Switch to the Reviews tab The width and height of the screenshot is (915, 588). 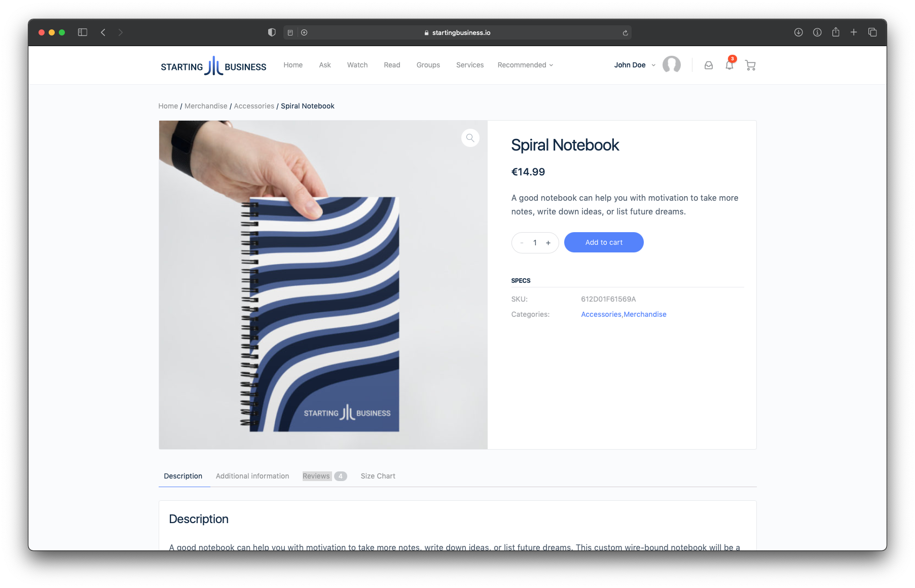pos(324,476)
